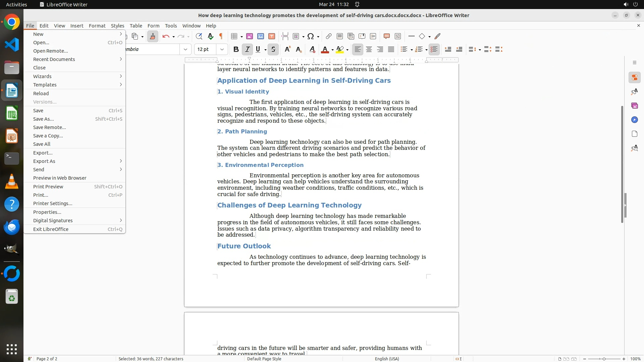
Task: Click the Insert Hyperlink icon
Action: [x=329, y=36]
